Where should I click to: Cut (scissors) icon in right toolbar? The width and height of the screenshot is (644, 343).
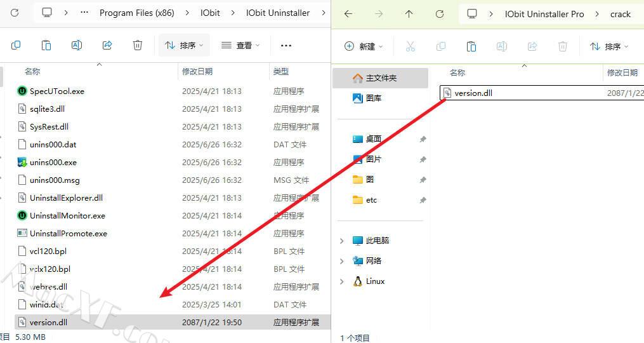[411, 46]
